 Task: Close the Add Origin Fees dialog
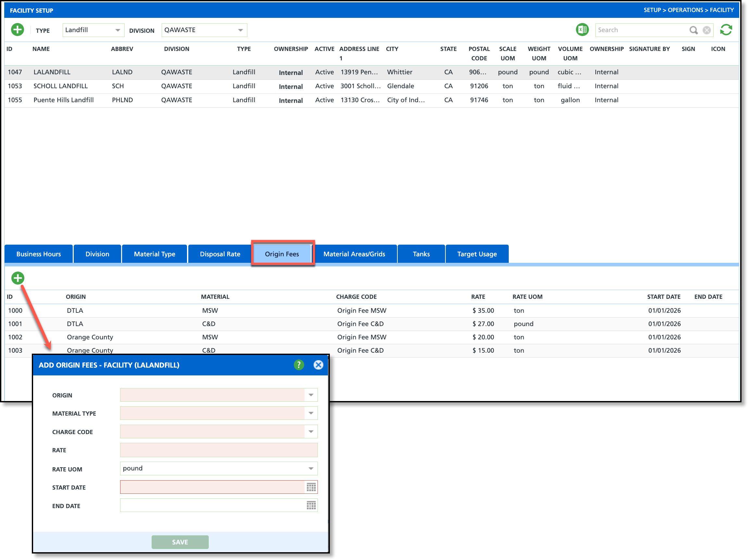[318, 365]
